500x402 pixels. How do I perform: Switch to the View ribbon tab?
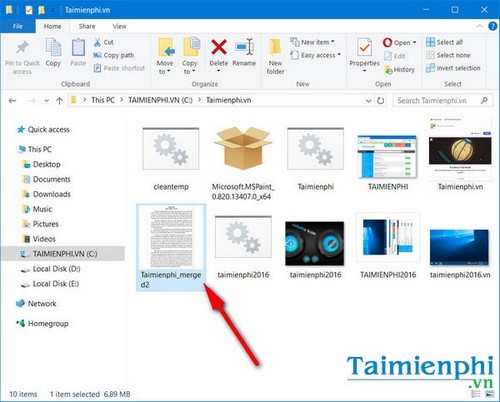pos(119,26)
